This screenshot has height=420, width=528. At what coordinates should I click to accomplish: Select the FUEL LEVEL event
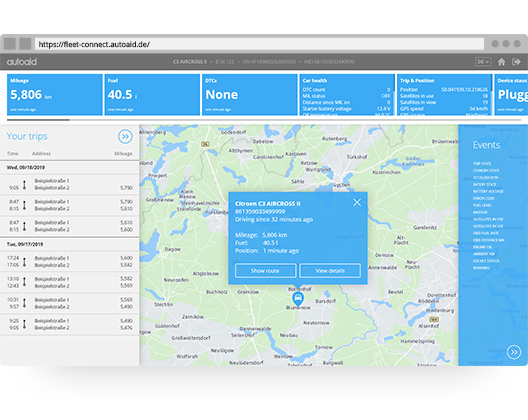coord(482,205)
